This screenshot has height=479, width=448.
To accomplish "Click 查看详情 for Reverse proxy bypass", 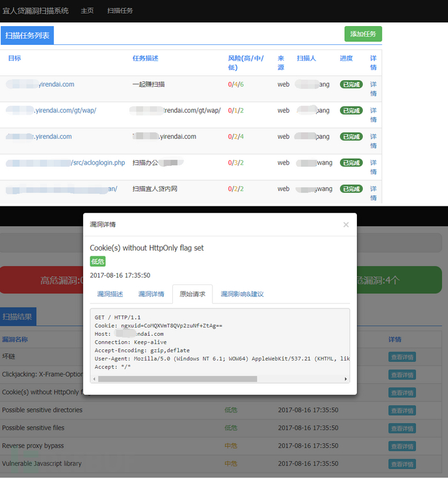I will (402, 446).
